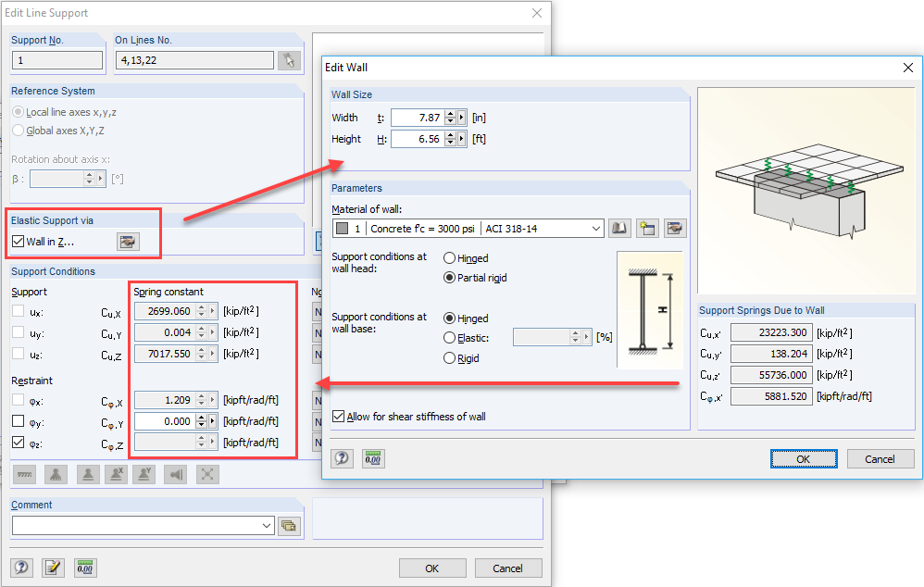Enable the φy restraint checkbox
924x587 pixels.
pos(19,421)
